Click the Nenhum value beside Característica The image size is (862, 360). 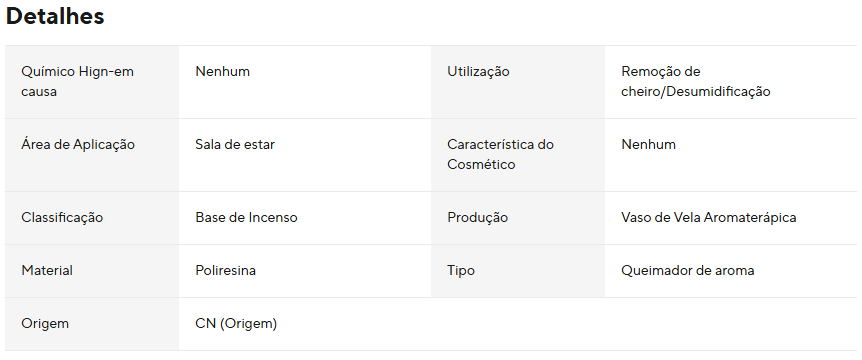click(x=649, y=145)
